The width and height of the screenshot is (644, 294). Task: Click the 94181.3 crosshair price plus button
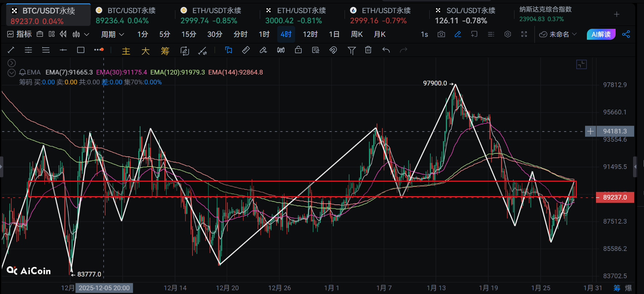coord(590,131)
